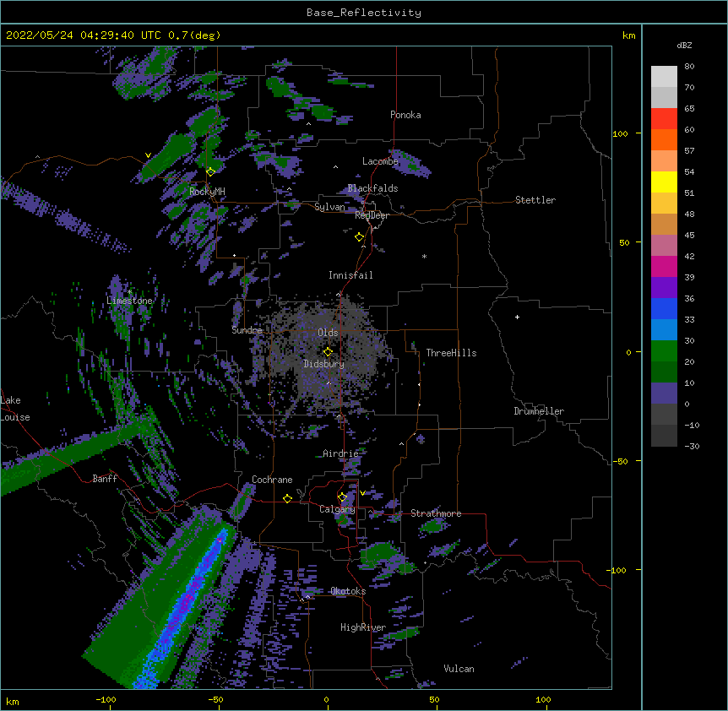
Task: Click the -30 value in dBZ legend
Action: pos(692,447)
